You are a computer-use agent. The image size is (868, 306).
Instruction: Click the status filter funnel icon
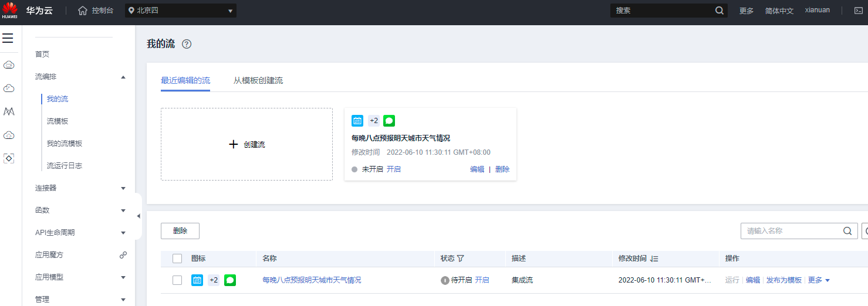click(x=461, y=259)
